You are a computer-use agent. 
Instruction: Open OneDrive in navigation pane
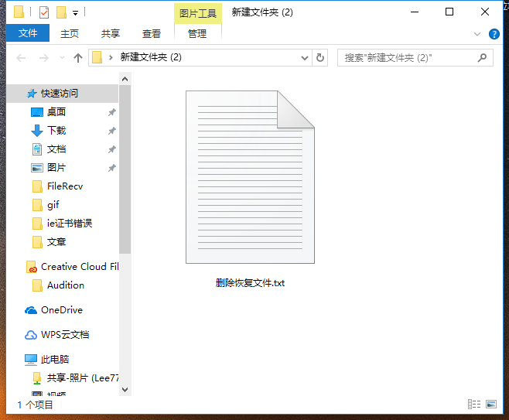[61, 310]
